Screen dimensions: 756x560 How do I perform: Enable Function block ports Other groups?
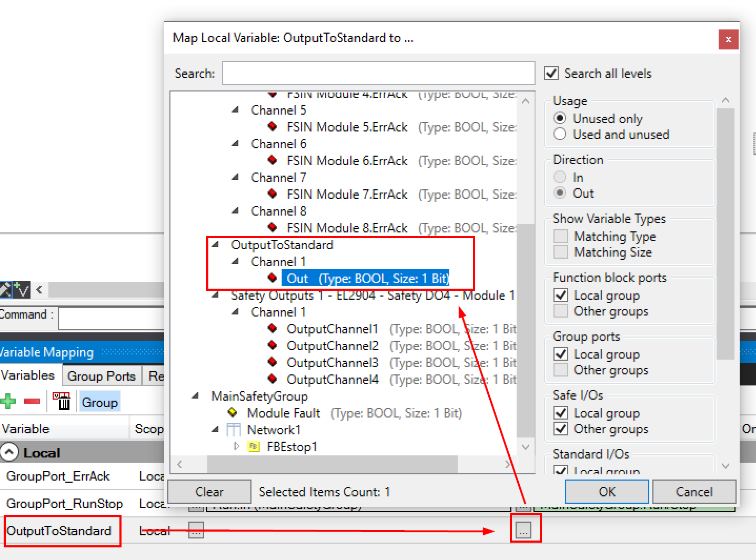(561, 311)
